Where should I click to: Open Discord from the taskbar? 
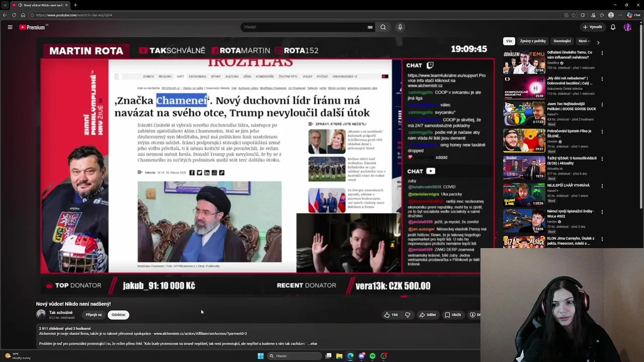(x=361, y=356)
